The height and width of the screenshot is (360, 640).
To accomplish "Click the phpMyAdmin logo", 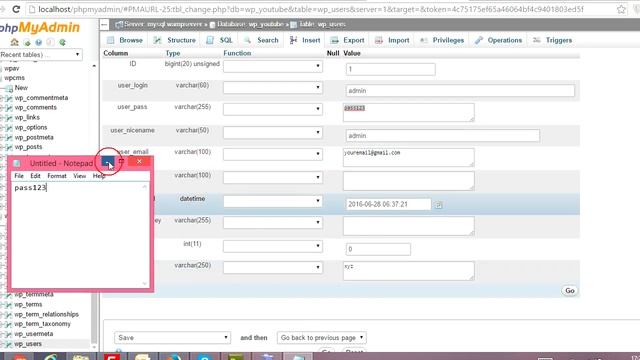I will click(x=40, y=28).
